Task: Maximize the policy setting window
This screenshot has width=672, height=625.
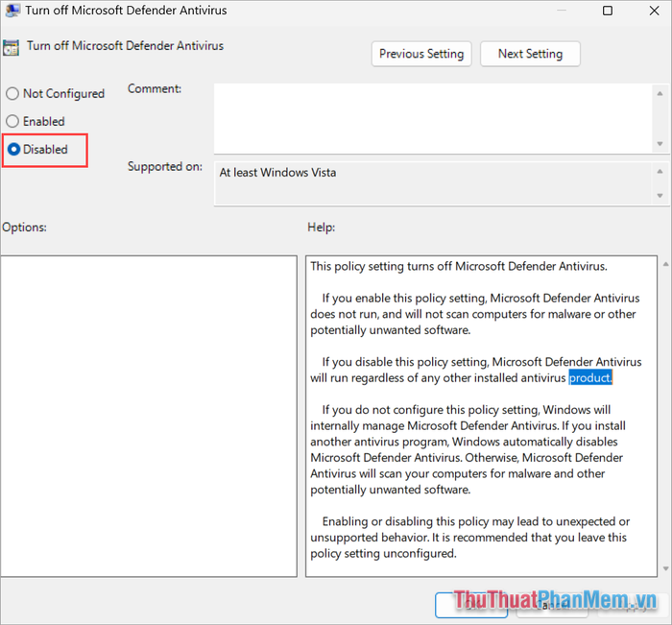Action: (x=608, y=12)
